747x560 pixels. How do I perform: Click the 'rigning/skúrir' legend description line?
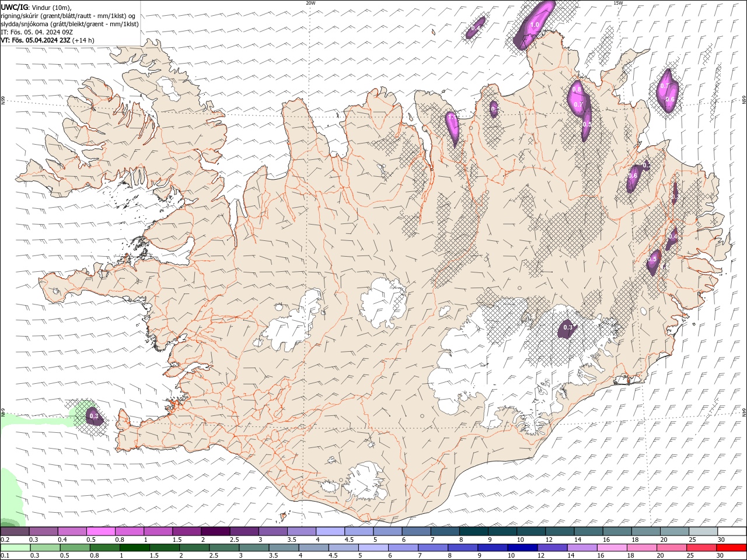click(68, 16)
